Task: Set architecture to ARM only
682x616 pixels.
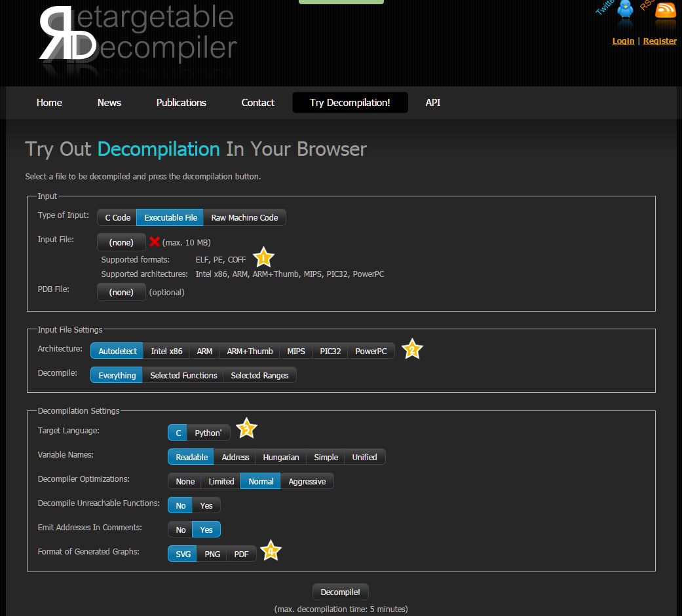Action: pyautogui.click(x=204, y=351)
